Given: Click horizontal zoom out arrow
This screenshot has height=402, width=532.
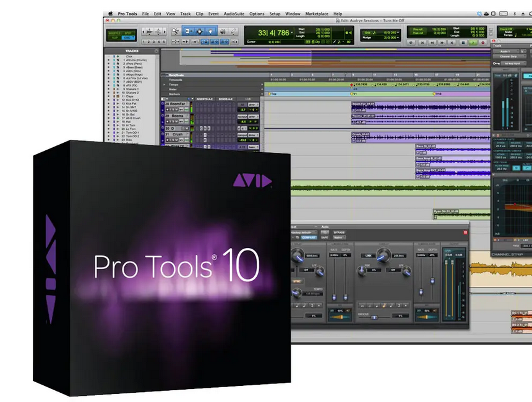Looking at the screenshot, I should pyautogui.click(x=143, y=32).
